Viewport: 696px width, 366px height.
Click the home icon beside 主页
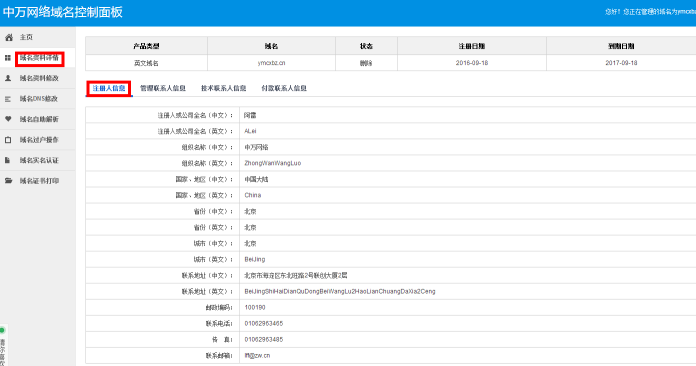(x=8, y=37)
